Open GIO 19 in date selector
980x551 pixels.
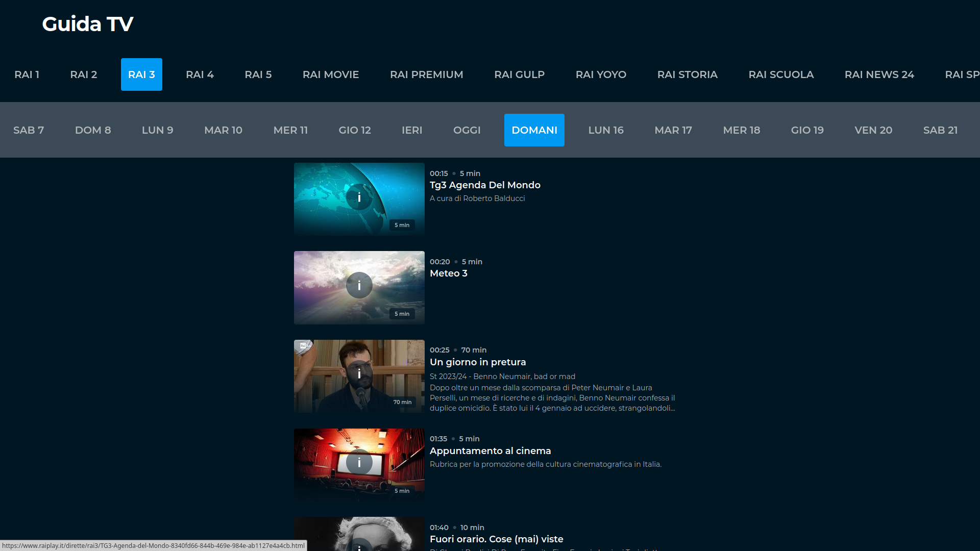point(807,130)
